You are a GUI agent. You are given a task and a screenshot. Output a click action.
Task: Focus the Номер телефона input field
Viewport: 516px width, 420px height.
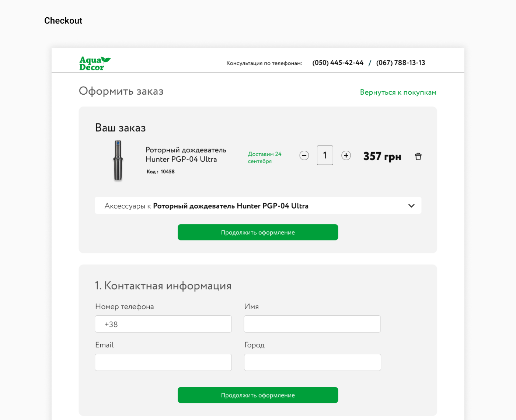(163, 324)
